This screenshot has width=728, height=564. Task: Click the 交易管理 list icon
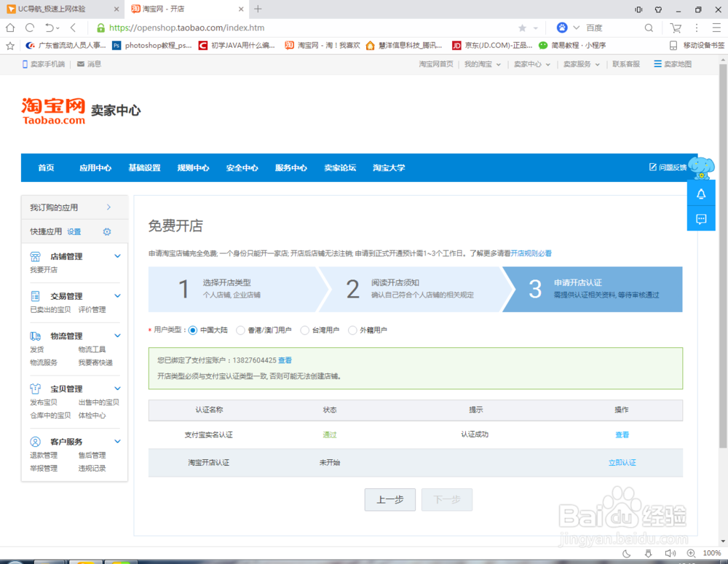click(35, 296)
